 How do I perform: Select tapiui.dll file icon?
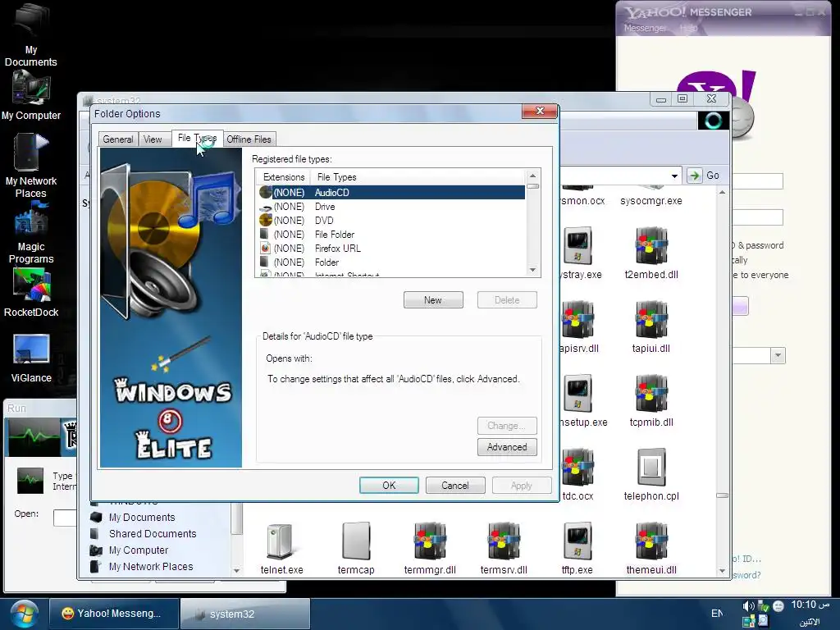[651, 327]
